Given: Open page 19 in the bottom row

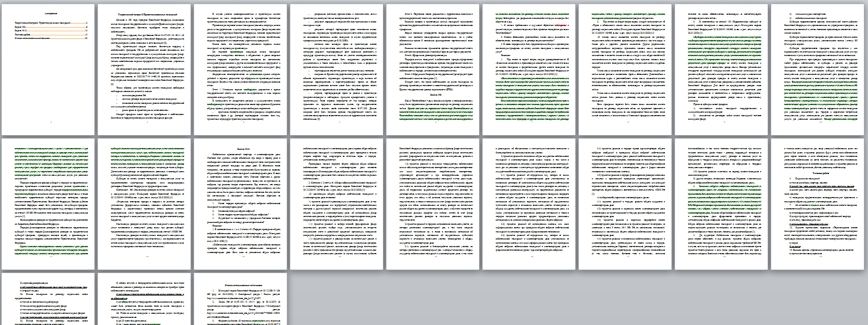Looking at the screenshot, I should point(49,298).
